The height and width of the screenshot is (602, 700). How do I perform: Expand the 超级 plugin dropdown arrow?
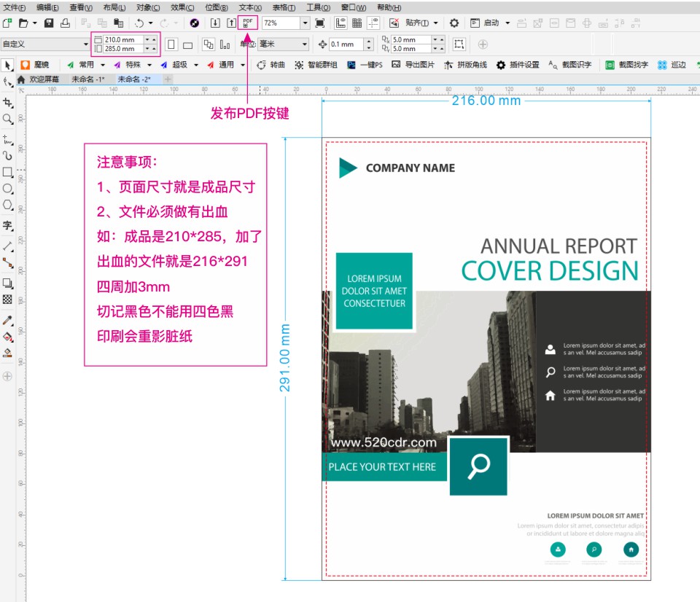(x=196, y=65)
